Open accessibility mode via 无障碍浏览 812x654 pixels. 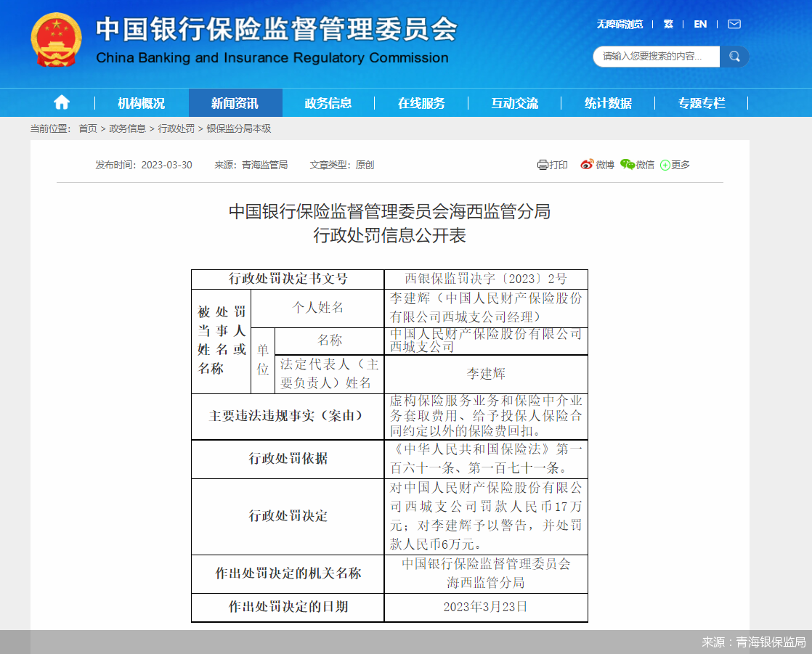coord(619,24)
